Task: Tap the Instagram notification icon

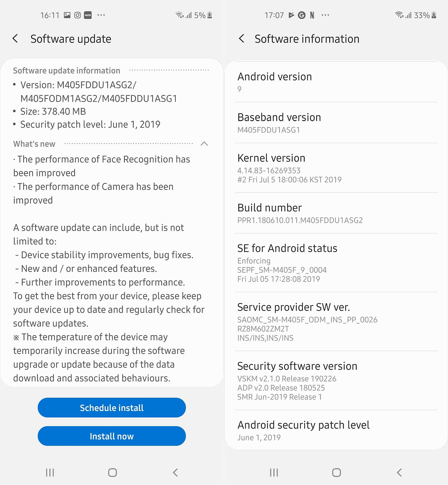Action: (x=77, y=15)
